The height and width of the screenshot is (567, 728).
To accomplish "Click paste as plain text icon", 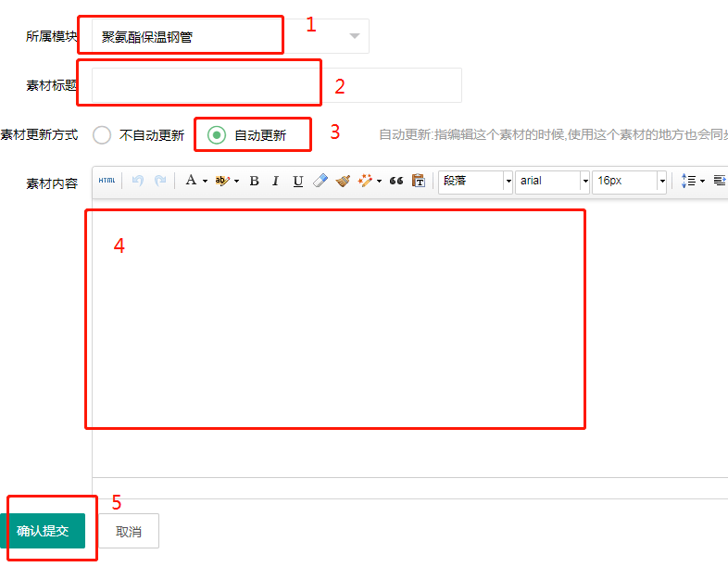I will (418, 181).
